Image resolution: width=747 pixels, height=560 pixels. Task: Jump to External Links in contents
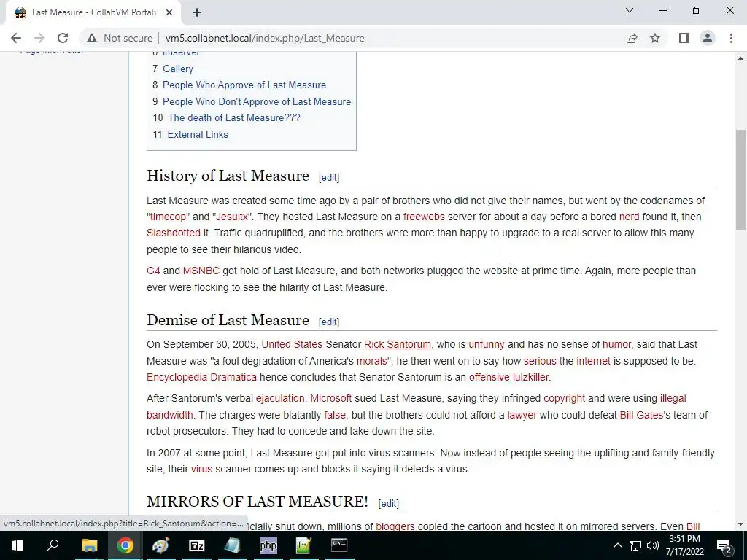pos(198,134)
